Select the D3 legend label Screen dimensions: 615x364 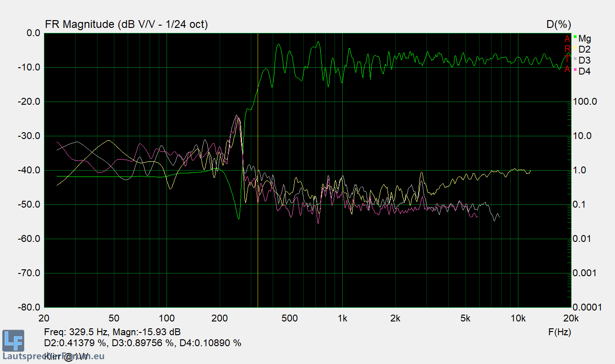tap(584, 60)
